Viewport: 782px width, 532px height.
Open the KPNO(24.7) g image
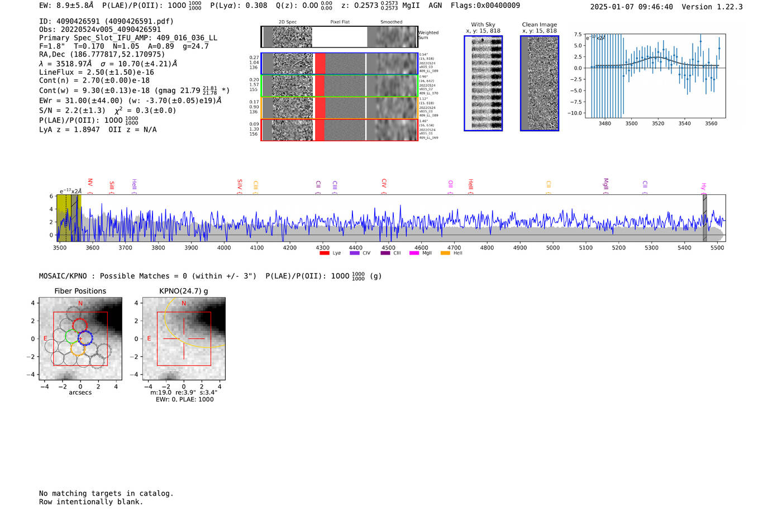[184, 339]
